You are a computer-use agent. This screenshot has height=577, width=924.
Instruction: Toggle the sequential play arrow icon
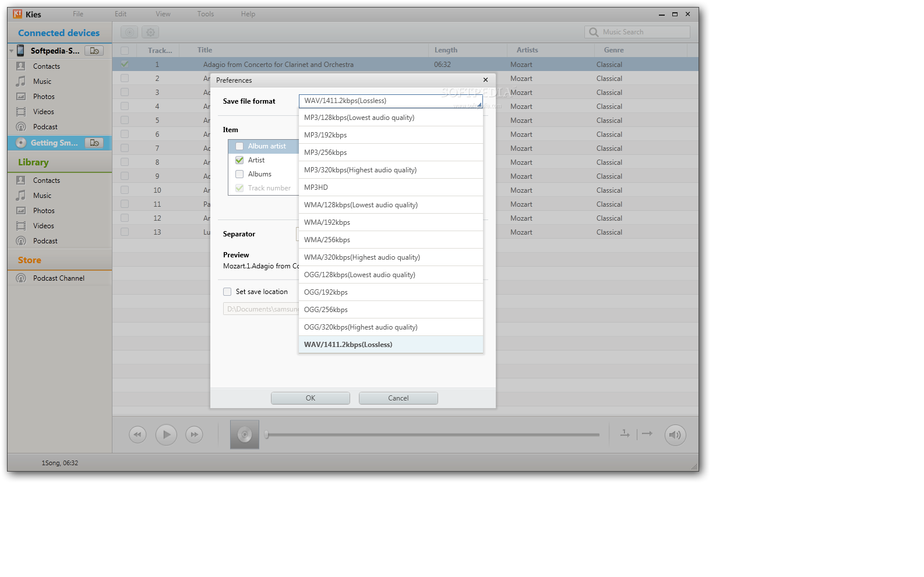[x=647, y=434]
